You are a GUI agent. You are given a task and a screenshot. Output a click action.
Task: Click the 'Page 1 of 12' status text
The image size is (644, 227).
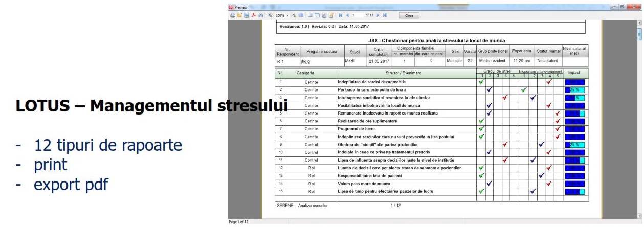tap(238, 222)
